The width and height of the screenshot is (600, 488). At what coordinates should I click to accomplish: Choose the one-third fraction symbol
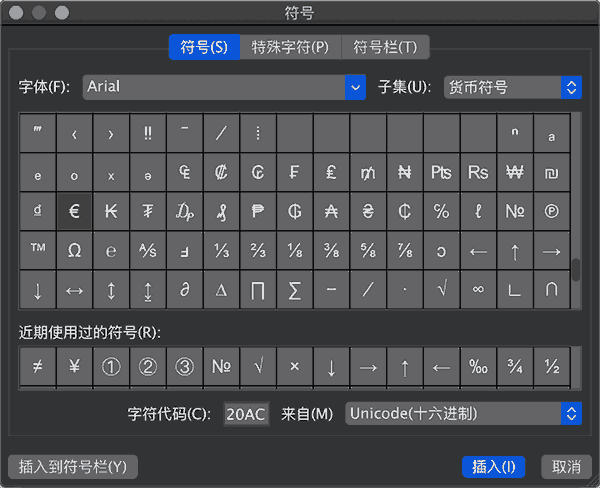coord(221,251)
